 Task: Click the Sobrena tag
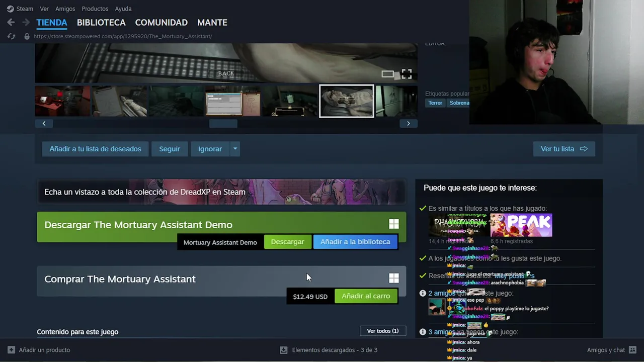tap(458, 103)
